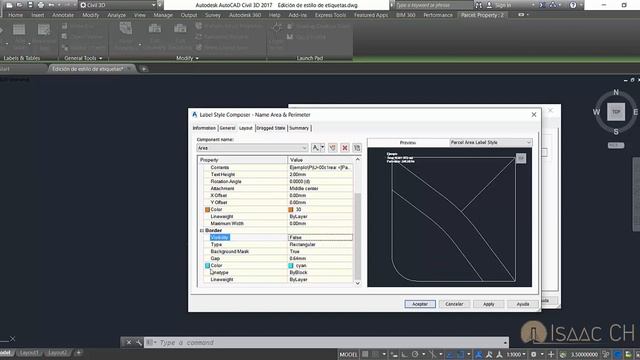
Task: Click the search binoculars icon in title bar
Action: (x=479, y=5)
